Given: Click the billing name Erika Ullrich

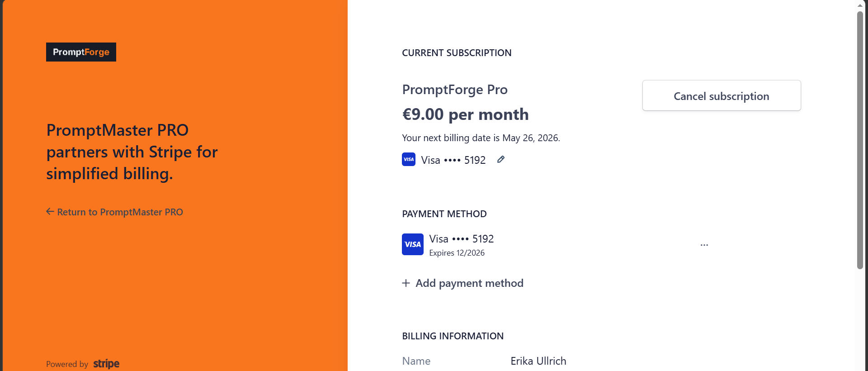Looking at the screenshot, I should 538,361.
